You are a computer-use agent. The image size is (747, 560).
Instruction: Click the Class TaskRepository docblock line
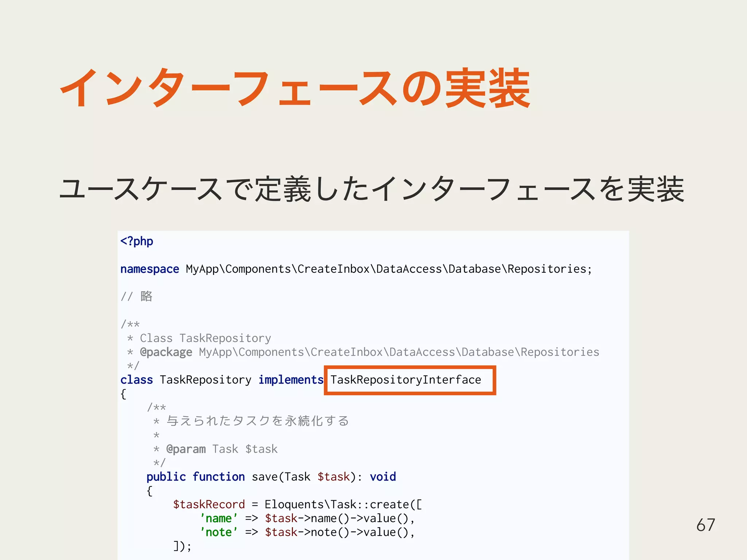205,338
